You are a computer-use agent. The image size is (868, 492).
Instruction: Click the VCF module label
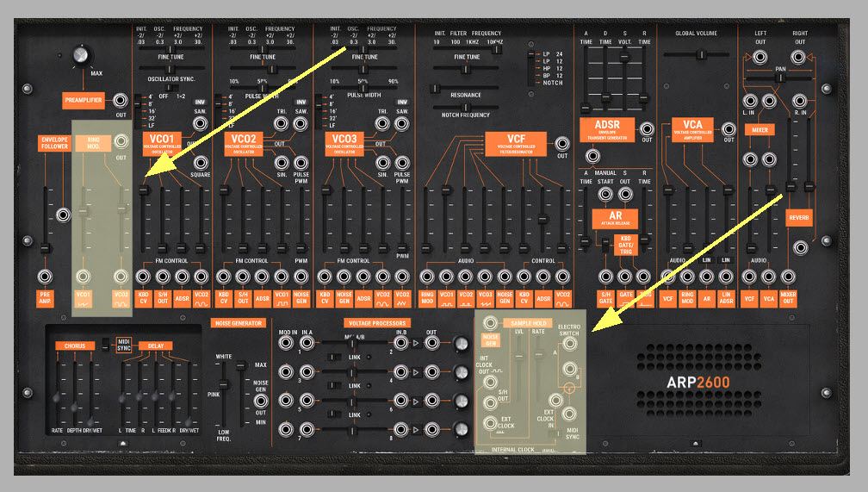pyautogui.click(x=516, y=144)
